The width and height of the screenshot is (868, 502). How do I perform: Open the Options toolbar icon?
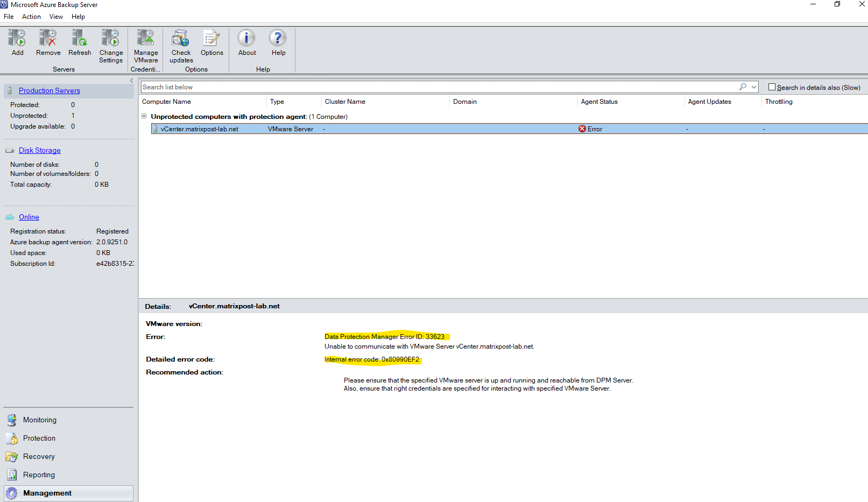pos(211,38)
